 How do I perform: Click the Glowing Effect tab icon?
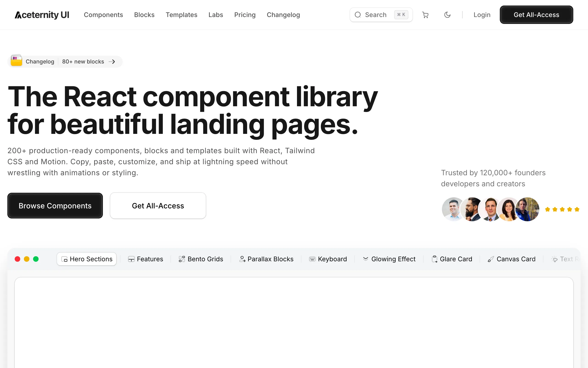365,259
